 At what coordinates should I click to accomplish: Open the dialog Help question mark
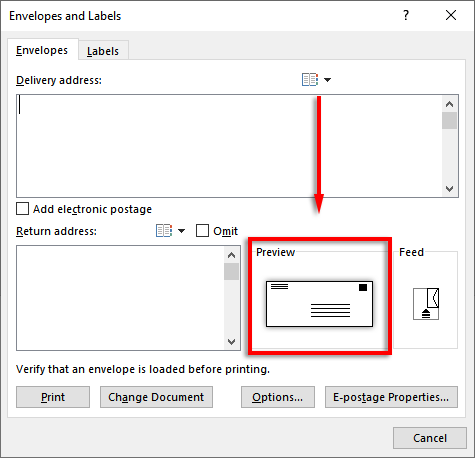(406, 15)
